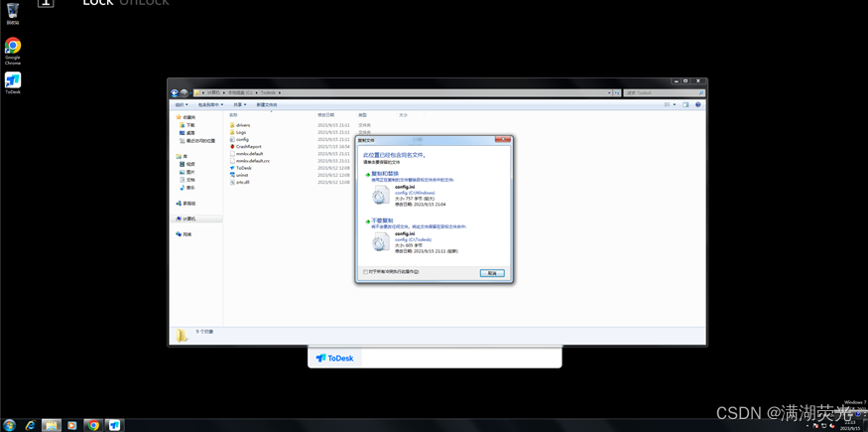
Task: Select 视频 (Videos) library
Action: (x=186, y=165)
